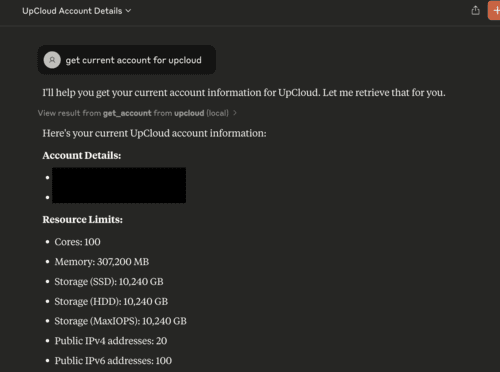Viewport: 500px width, 372px height.
Task: Click the redacted black box under Account Details
Action: point(119,185)
